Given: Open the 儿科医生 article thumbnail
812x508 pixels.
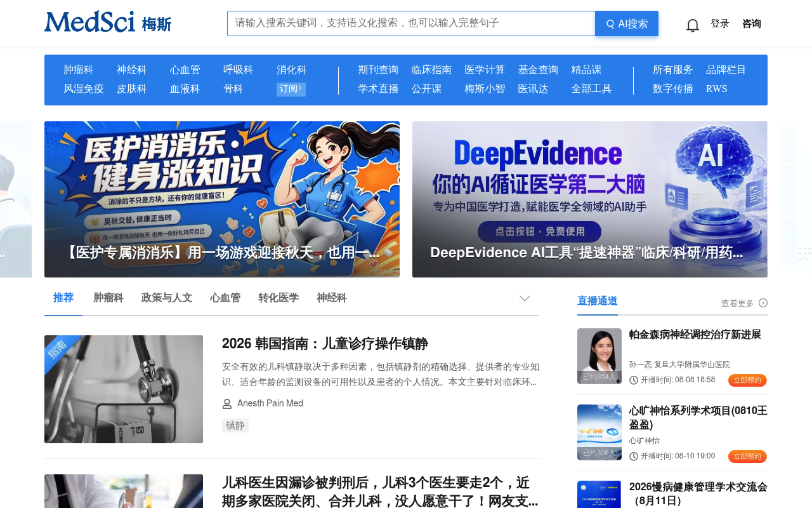Looking at the screenshot, I should point(124,491).
